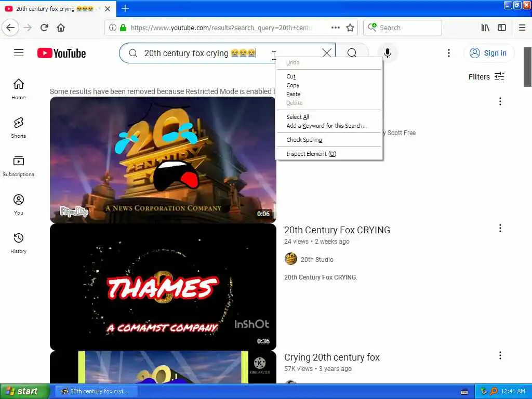Open site information icon in address bar

tap(112, 28)
